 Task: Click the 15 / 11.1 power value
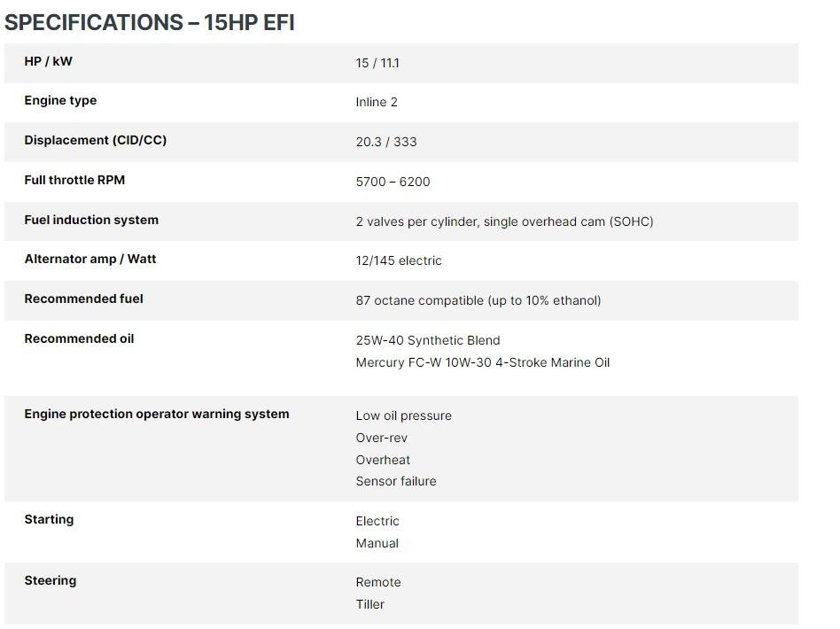click(x=377, y=63)
